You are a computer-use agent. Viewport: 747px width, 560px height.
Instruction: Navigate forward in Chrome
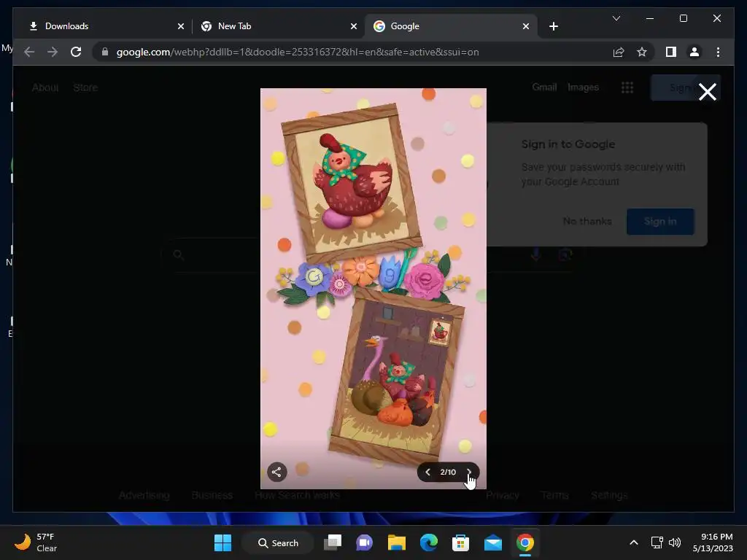coord(52,52)
